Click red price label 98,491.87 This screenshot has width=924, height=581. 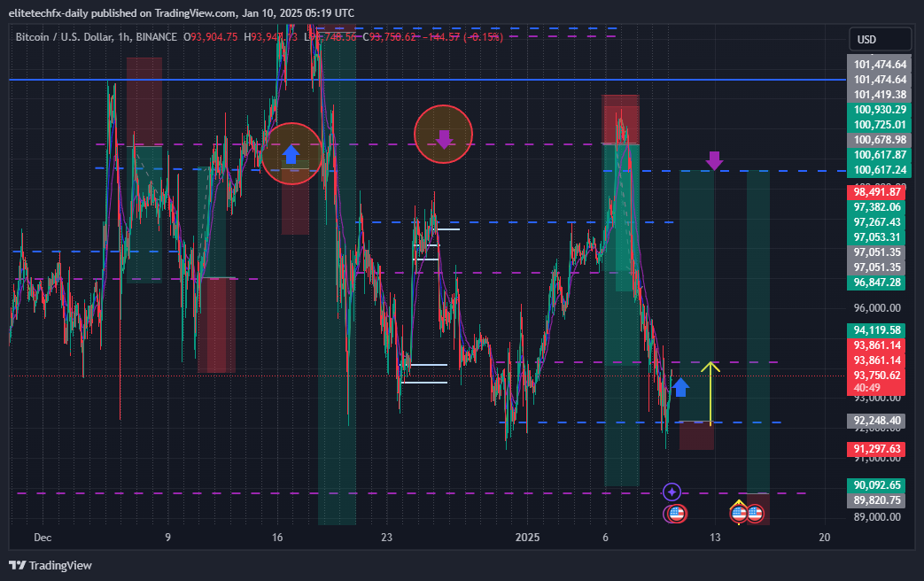tap(876, 192)
